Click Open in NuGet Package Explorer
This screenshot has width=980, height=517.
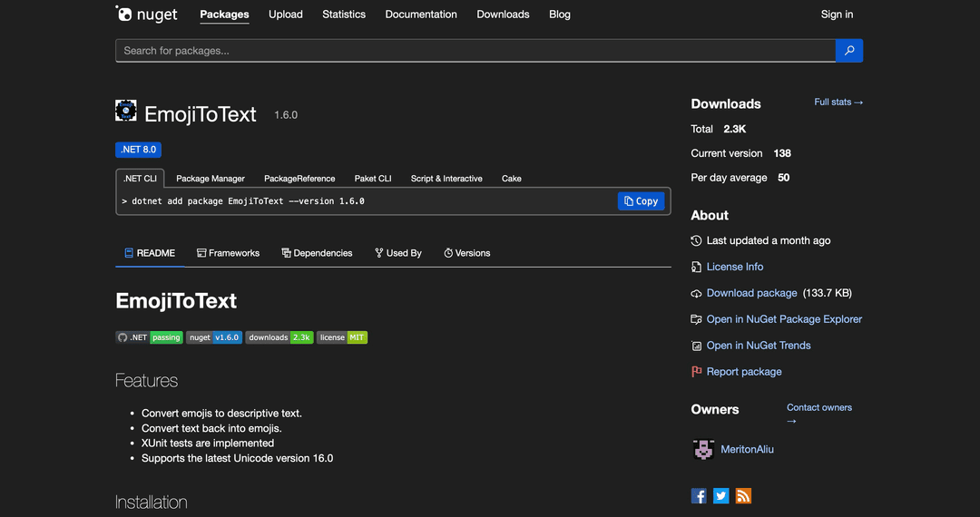(784, 319)
